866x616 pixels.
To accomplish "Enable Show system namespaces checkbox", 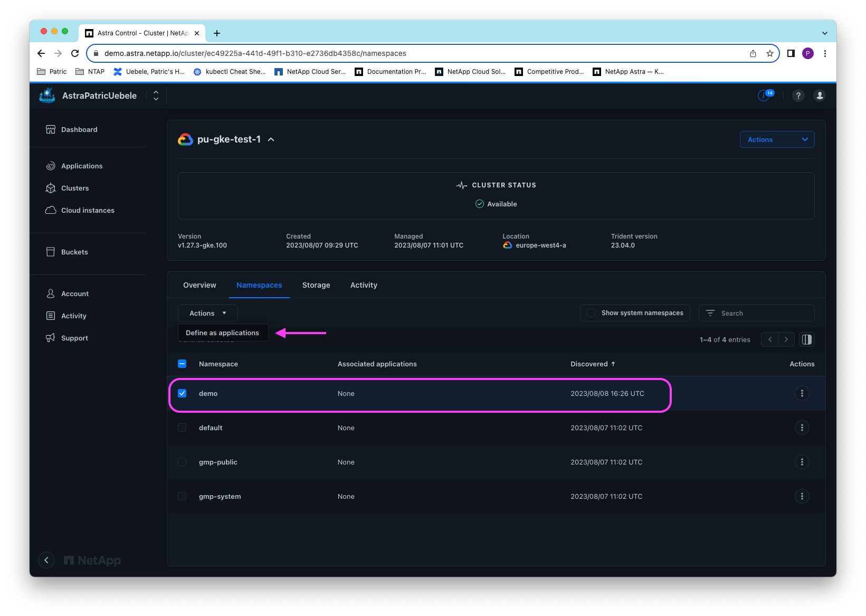I will pos(591,313).
